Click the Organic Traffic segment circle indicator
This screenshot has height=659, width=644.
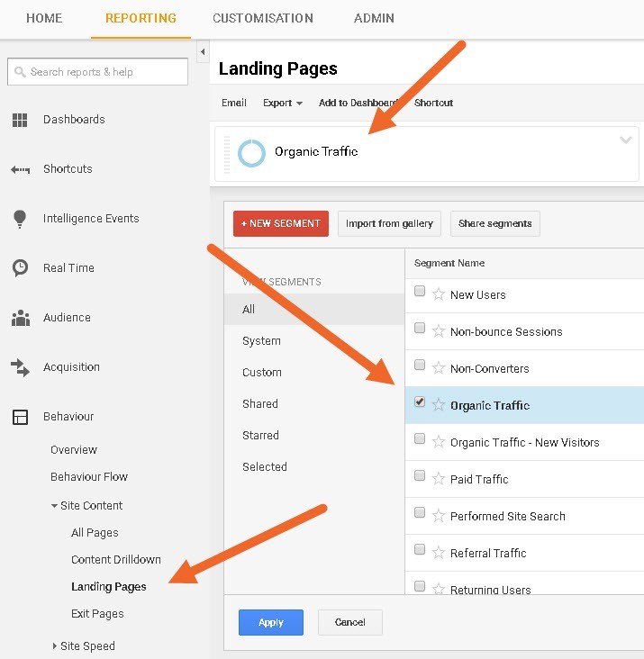[251, 152]
